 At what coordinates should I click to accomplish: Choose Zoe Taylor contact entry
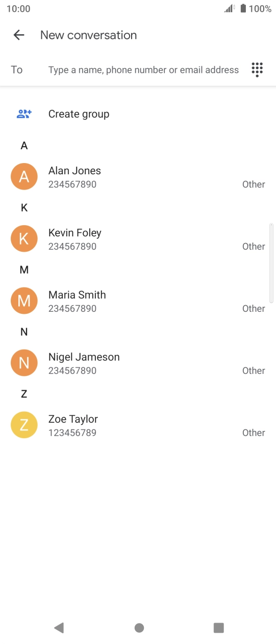138,425
